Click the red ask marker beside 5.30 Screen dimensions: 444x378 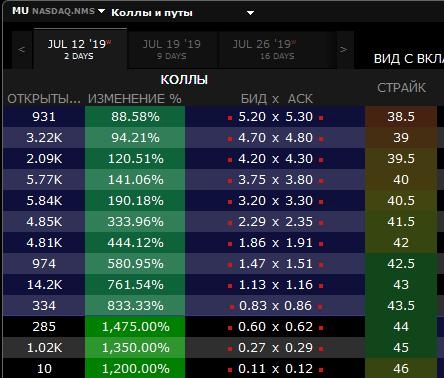[321, 118]
